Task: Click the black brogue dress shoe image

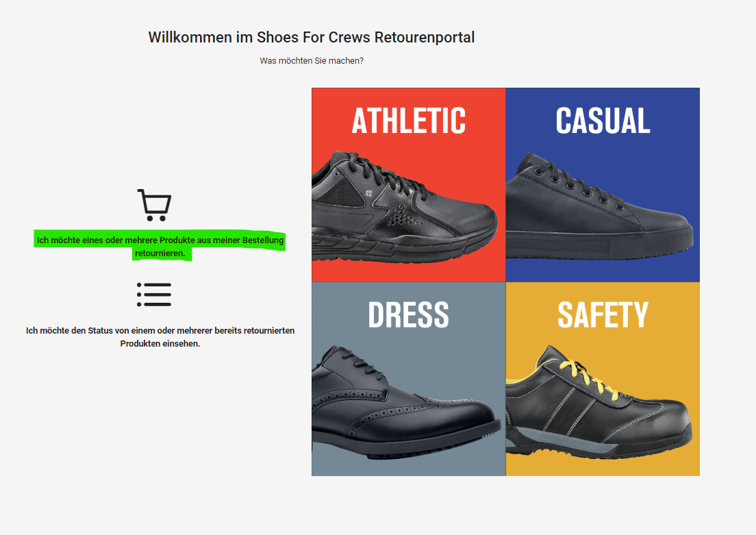Action: coord(406,401)
